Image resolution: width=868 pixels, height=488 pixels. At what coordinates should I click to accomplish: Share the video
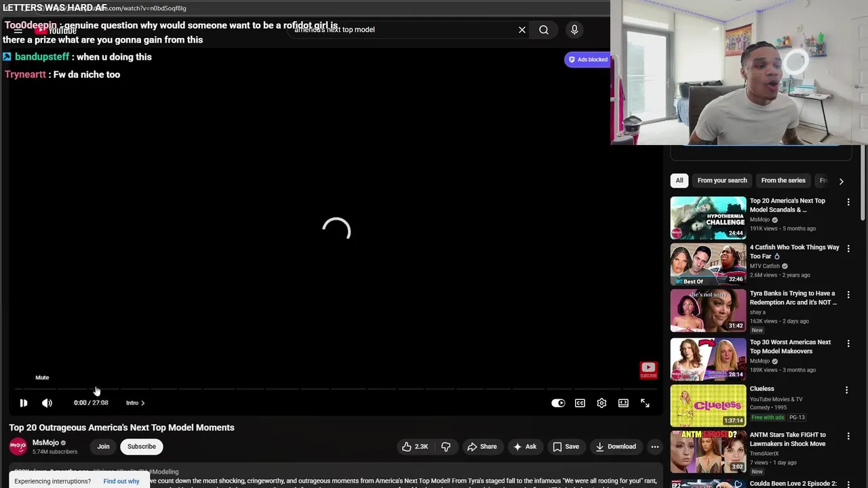481,447
